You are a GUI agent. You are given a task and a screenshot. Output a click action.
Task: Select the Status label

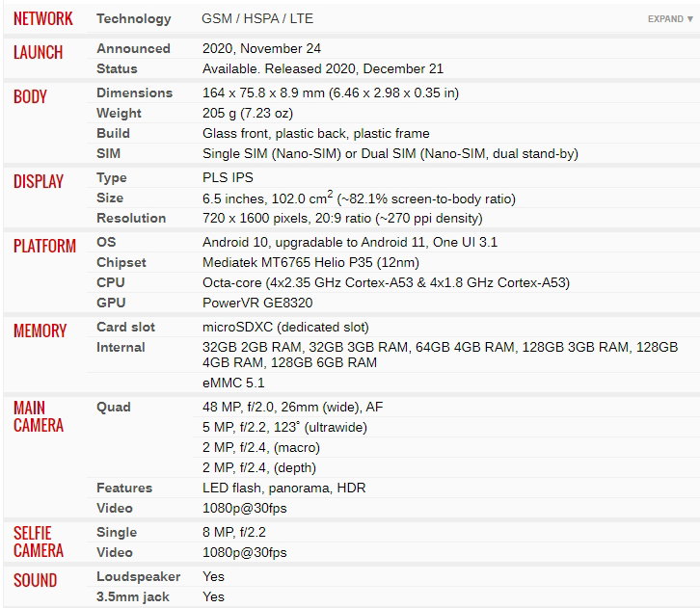(117, 68)
